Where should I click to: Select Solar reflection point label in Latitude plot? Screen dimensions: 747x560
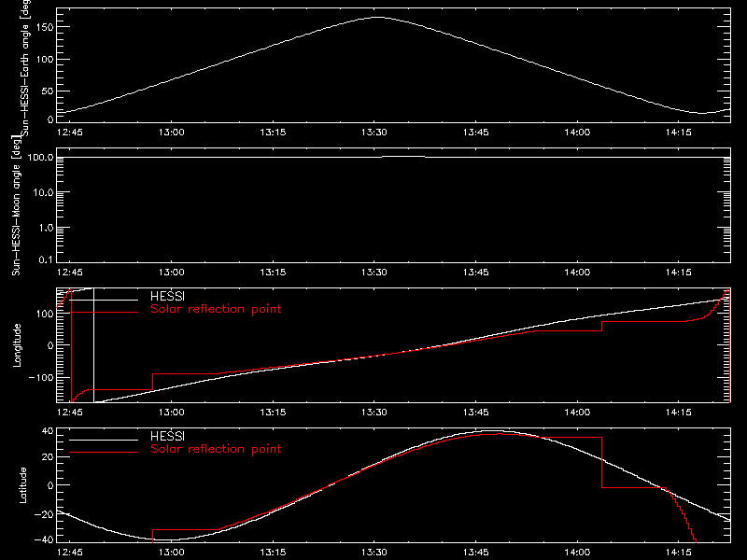coord(216,449)
